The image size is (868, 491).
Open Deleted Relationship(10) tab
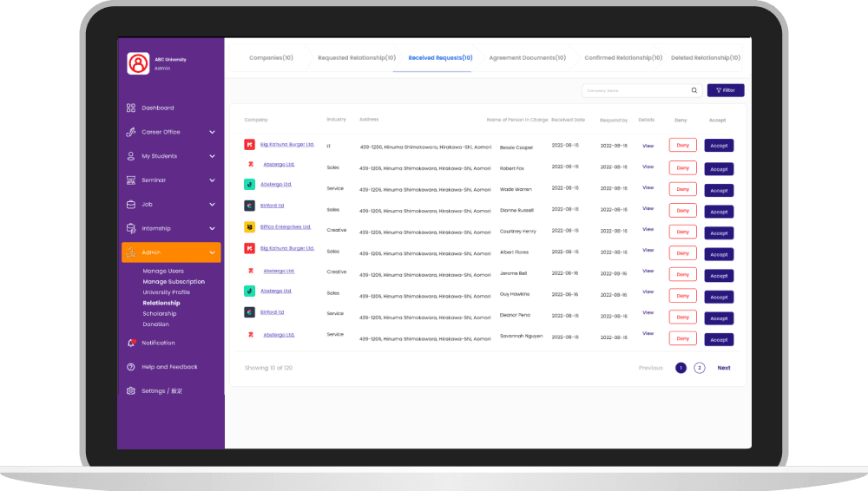(x=705, y=57)
